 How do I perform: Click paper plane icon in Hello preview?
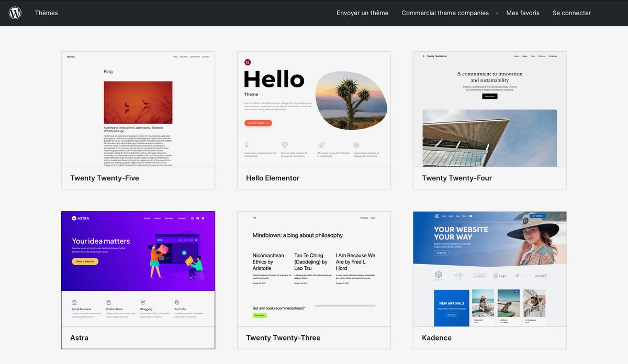(x=321, y=145)
